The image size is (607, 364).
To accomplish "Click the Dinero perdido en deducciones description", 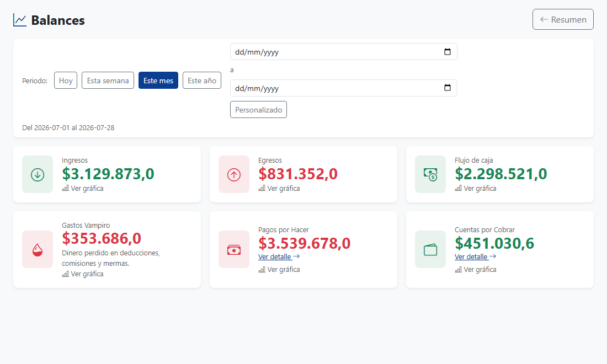I will 111,258.
